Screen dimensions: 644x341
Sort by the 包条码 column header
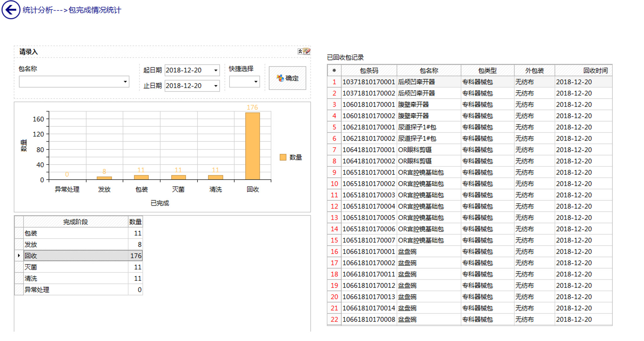369,71
